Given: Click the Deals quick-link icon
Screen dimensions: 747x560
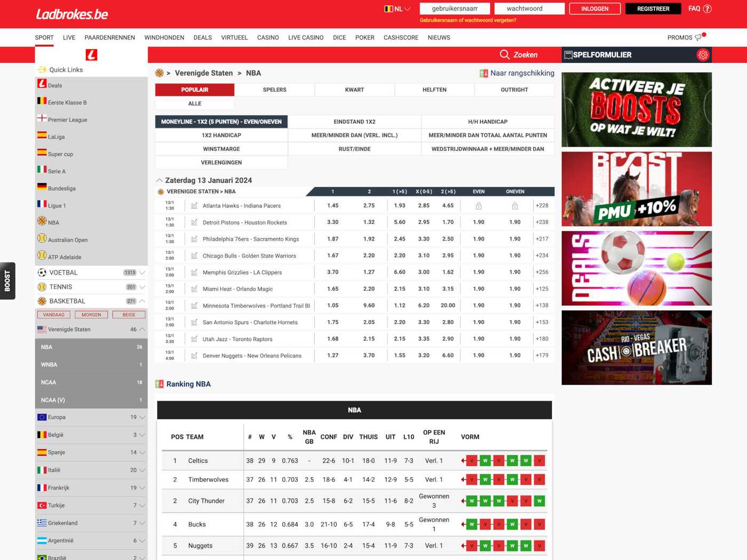Looking at the screenshot, I should (x=42, y=84).
